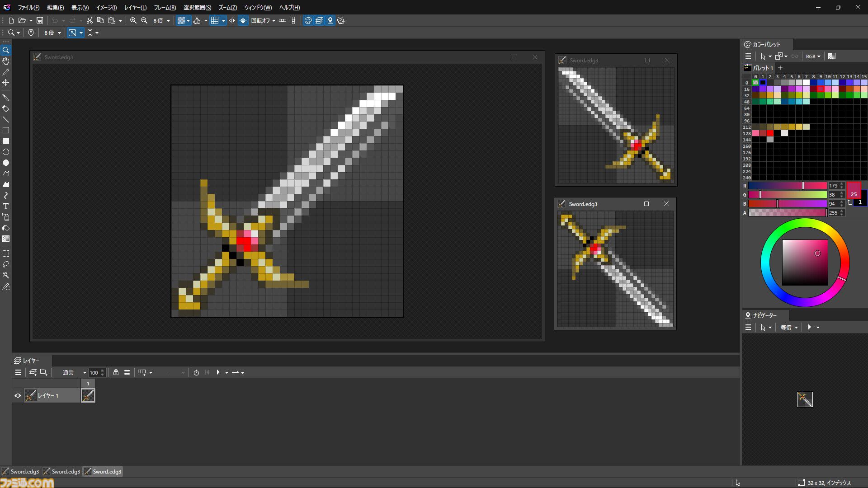Screen dimensions: 868x488
Task: Adjust the R red channel slider
Action: pos(788,185)
